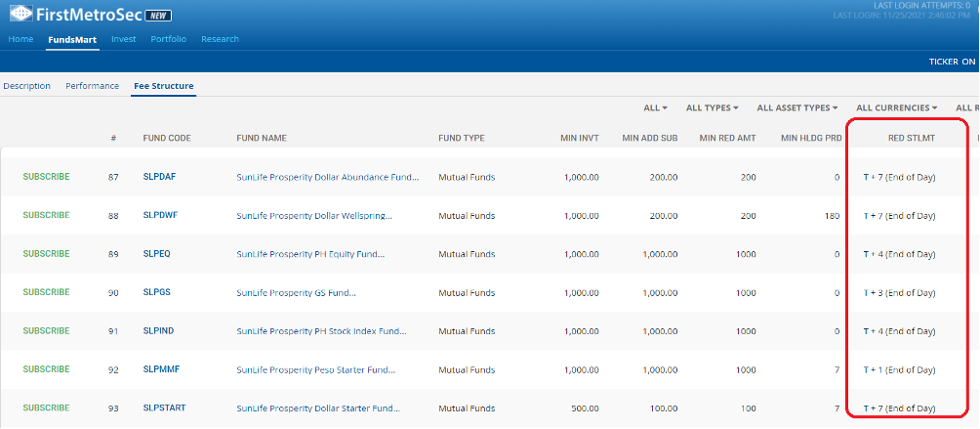
Task: Expand the ALL filter dropdown
Action: [656, 107]
